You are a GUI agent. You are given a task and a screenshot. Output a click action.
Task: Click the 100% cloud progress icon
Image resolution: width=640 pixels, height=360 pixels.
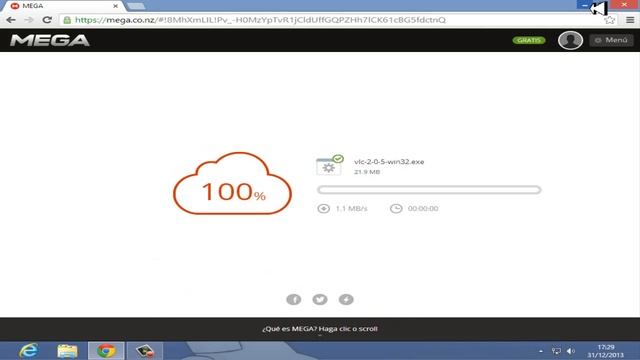pos(232,183)
